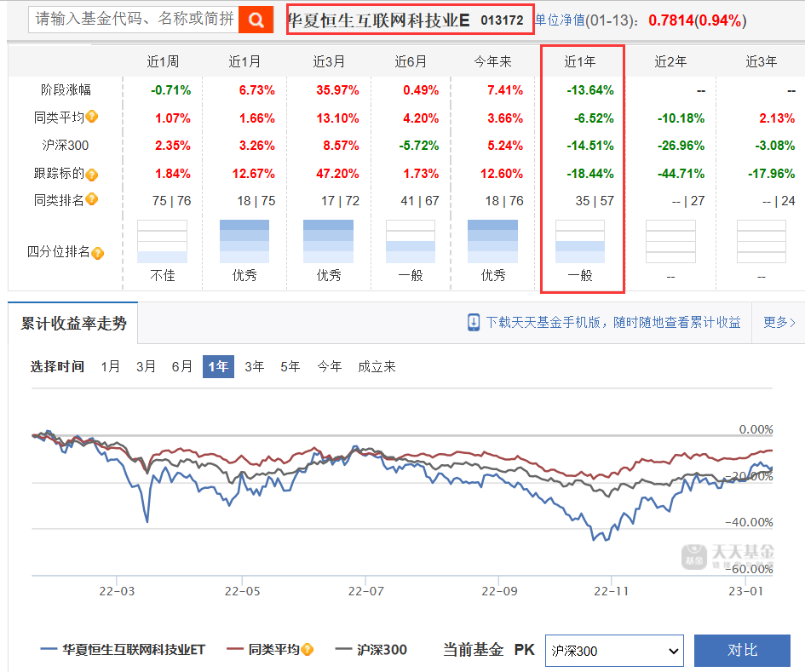
Task: Select the 6月 time range
Action: pos(181,366)
